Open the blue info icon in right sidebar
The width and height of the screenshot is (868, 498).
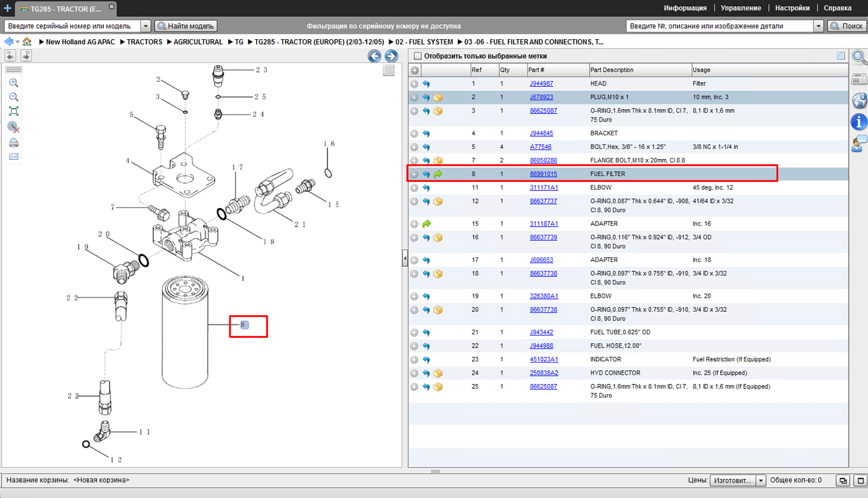point(859,121)
